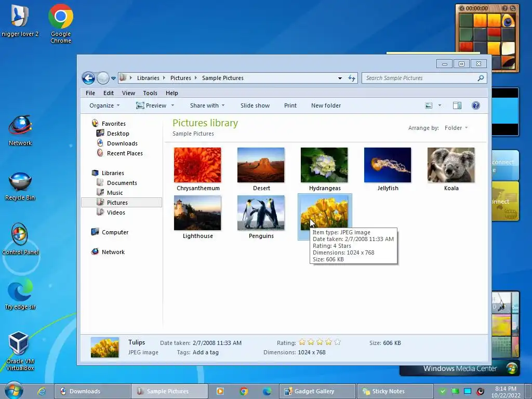Expand the address bar previous locations arrow
This screenshot has width=532, height=399.
[340, 78]
